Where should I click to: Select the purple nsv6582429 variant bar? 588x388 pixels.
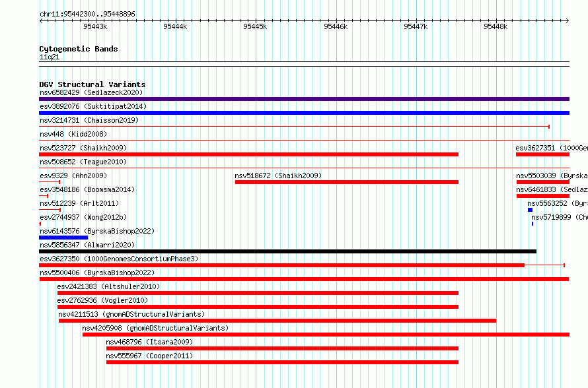(304, 99)
